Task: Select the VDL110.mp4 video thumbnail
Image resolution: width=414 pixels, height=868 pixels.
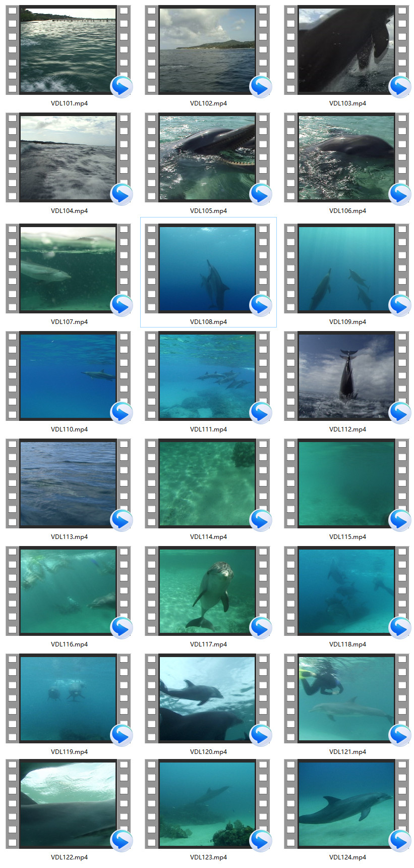Action: pyautogui.click(x=68, y=376)
